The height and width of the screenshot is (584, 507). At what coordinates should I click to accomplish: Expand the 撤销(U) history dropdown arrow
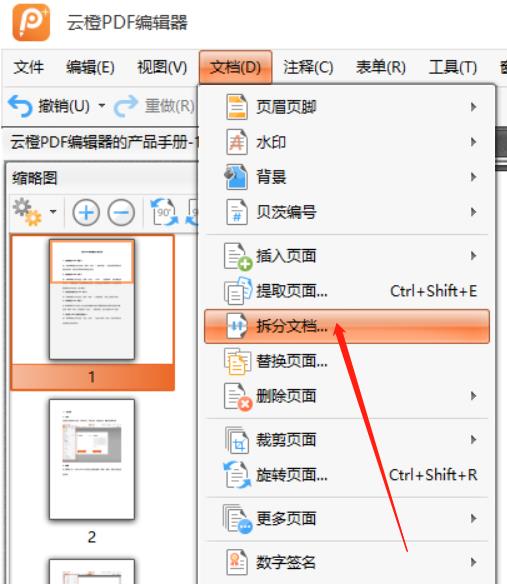pyautogui.click(x=102, y=106)
